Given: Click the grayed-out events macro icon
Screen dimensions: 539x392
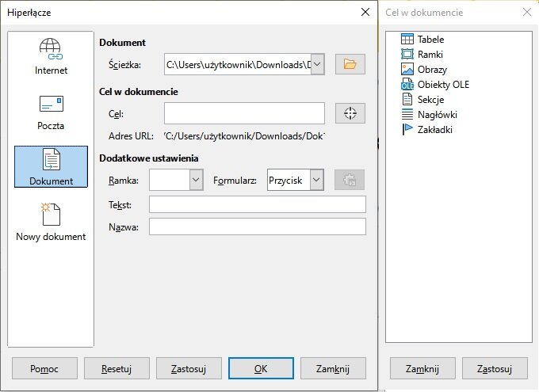Looking at the screenshot, I should point(350,180).
